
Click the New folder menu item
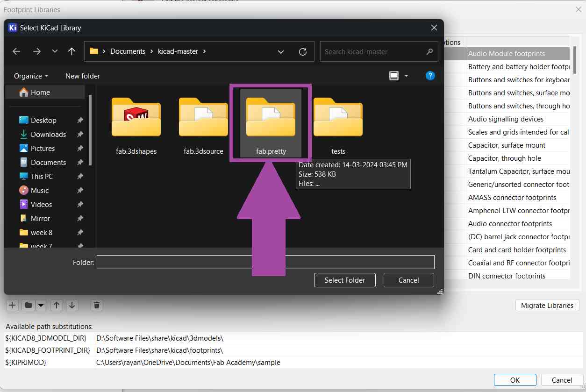click(x=83, y=76)
